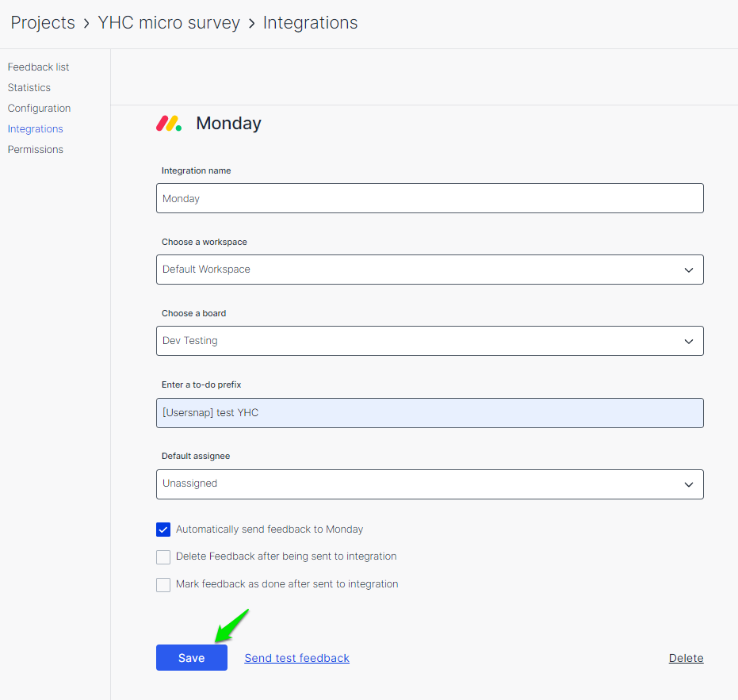Click Mark feedback as done text
Image resolution: width=738 pixels, height=700 pixels.
(x=287, y=584)
